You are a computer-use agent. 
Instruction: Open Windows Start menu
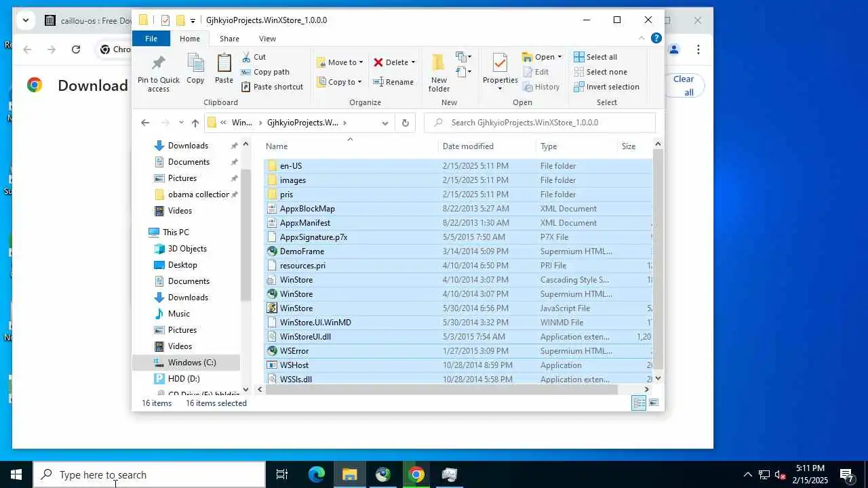pos(16,474)
